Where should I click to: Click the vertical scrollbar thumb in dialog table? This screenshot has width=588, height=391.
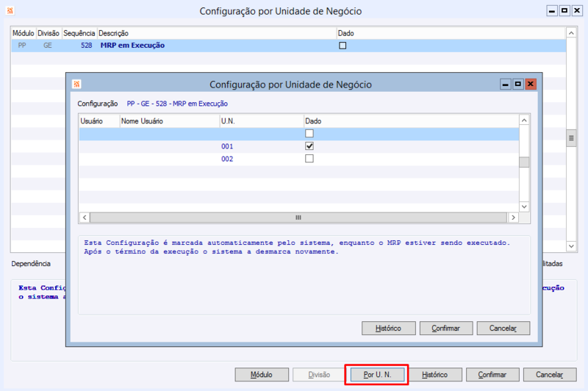(524, 162)
